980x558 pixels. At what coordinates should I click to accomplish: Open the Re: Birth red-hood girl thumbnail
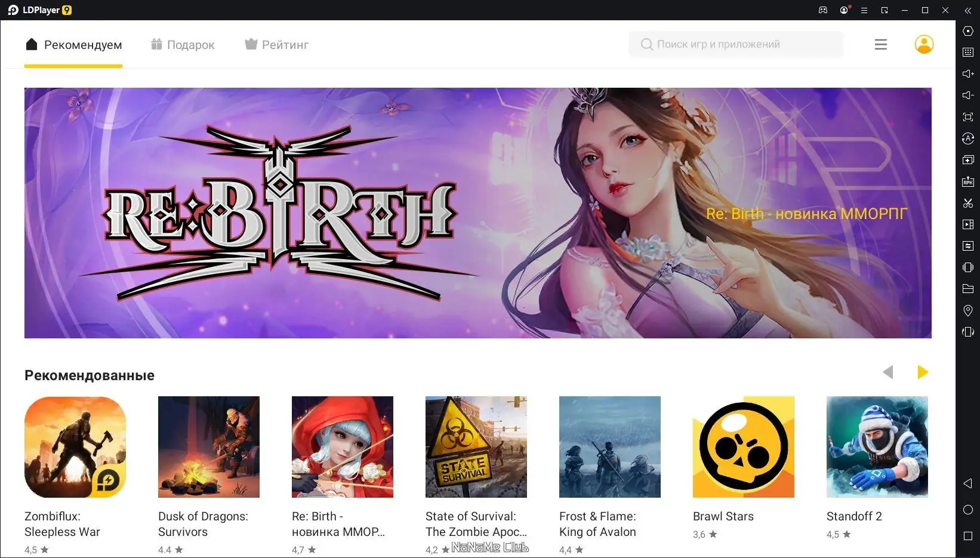click(x=343, y=447)
